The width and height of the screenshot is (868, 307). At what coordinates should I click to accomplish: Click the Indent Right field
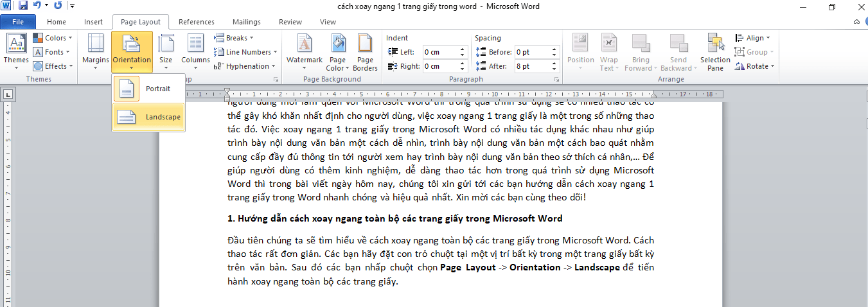click(440, 66)
